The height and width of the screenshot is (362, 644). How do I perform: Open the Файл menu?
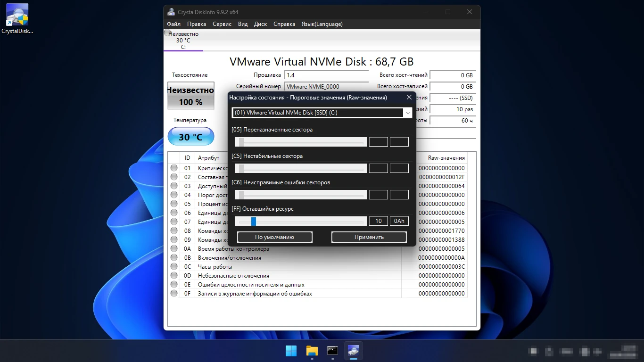click(x=173, y=24)
